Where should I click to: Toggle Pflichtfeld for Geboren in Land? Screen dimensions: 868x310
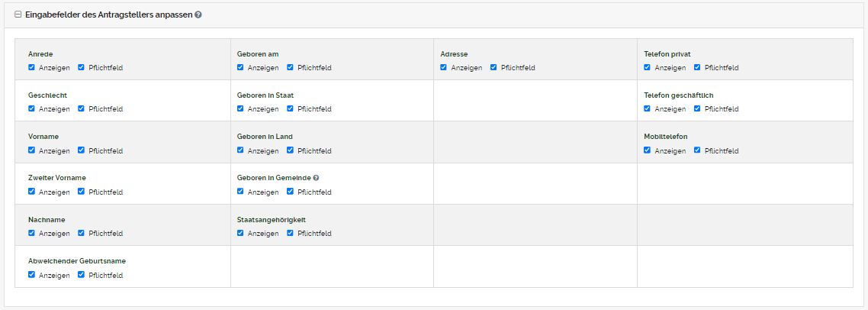(290, 150)
